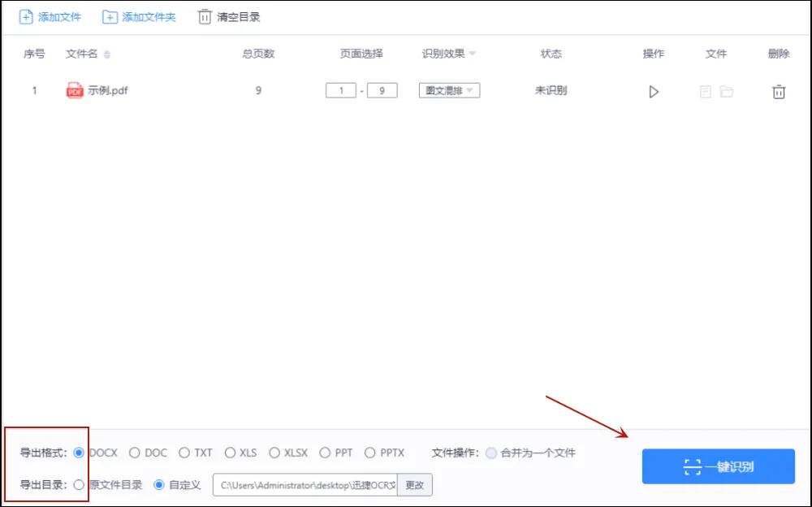Select the TXT export format
This screenshot has width=812, height=507.
[186, 453]
